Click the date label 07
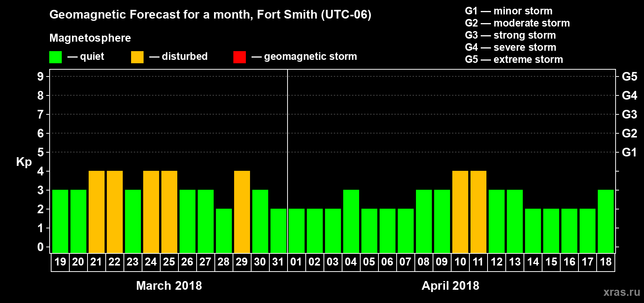 point(405,262)
